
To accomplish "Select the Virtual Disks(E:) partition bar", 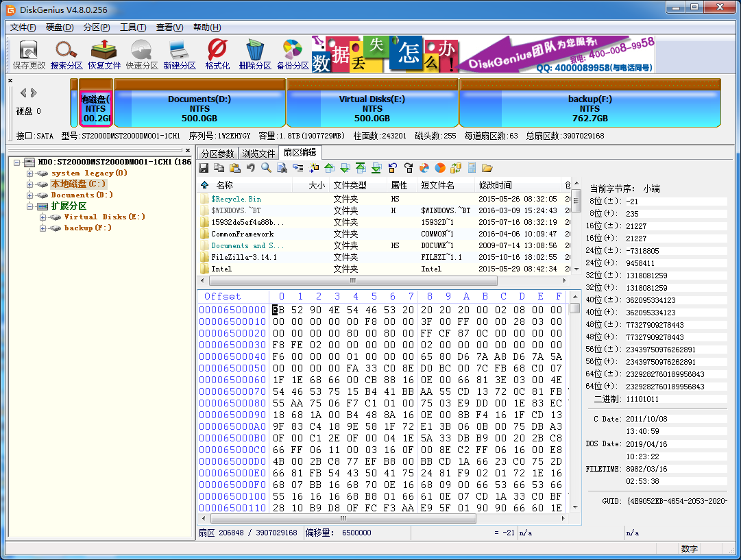I will coord(372,108).
